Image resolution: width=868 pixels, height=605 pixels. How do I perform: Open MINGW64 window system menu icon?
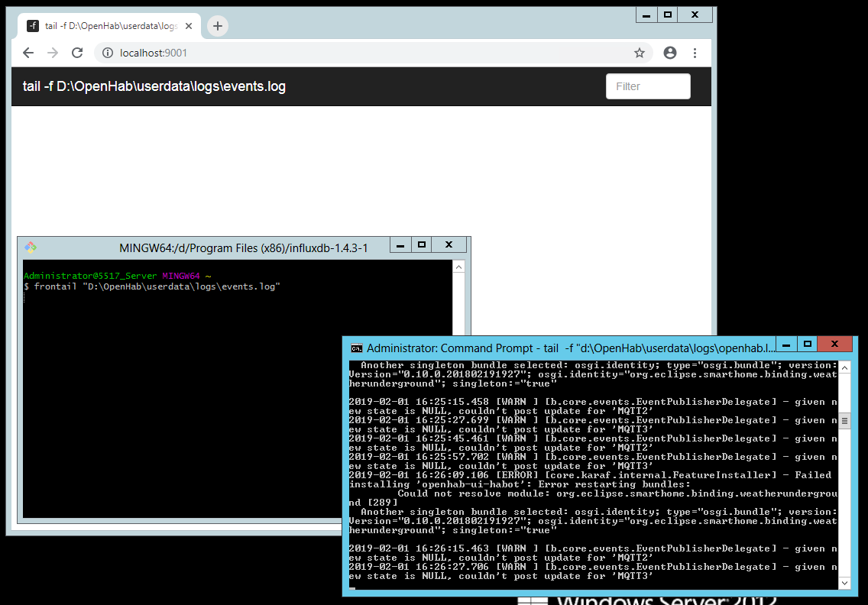click(31, 247)
